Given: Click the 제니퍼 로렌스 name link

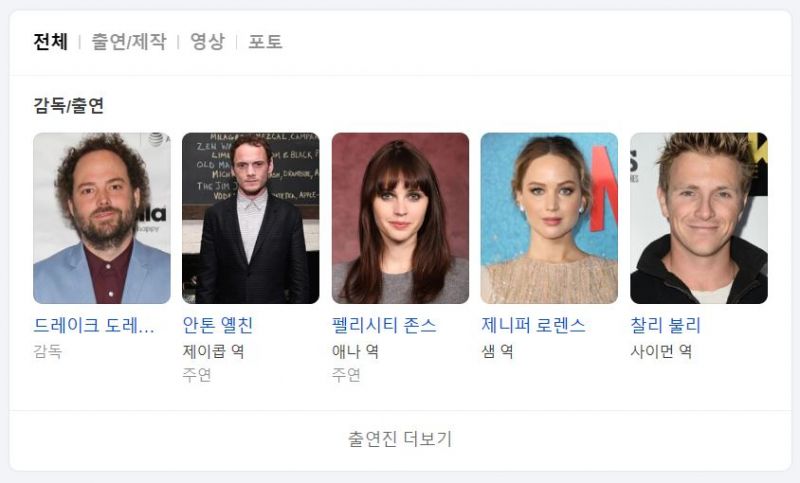Looking at the screenshot, I should click(x=533, y=325).
